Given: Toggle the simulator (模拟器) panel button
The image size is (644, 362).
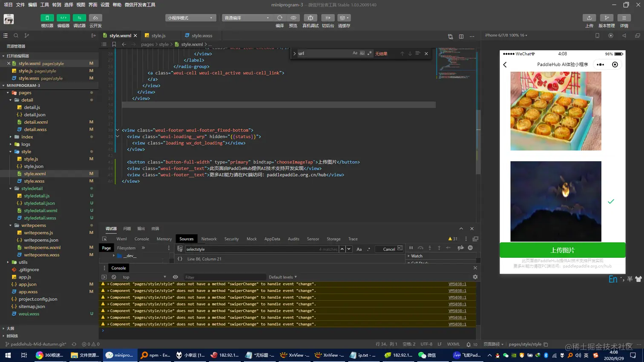Looking at the screenshot, I should (x=47, y=18).
